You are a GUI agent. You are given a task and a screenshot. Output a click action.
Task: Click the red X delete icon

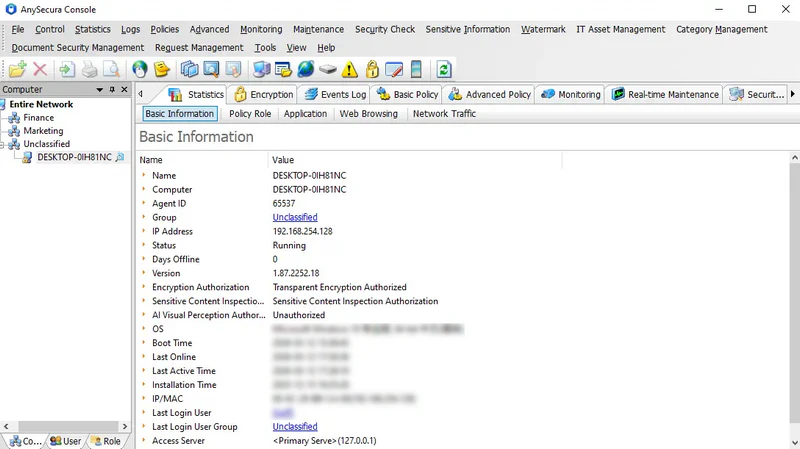pos(40,69)
